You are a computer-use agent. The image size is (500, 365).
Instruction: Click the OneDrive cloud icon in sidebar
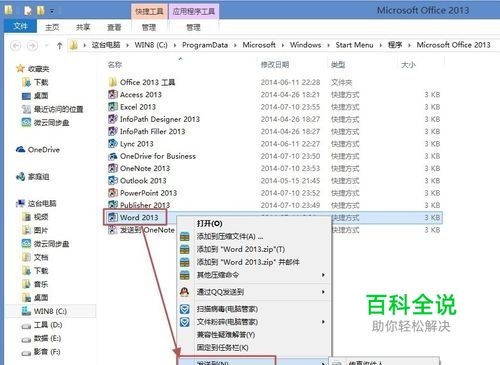pyautogui.click(x=21, y=150)
